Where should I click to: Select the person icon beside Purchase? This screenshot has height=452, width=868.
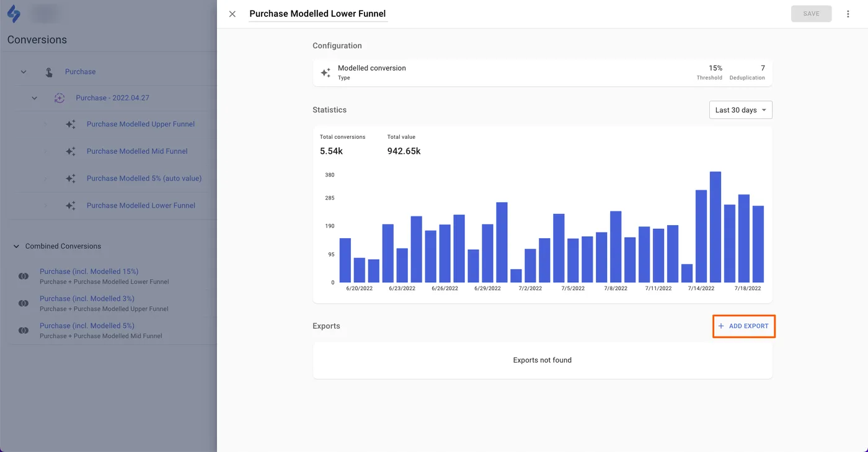coord(49,71)
